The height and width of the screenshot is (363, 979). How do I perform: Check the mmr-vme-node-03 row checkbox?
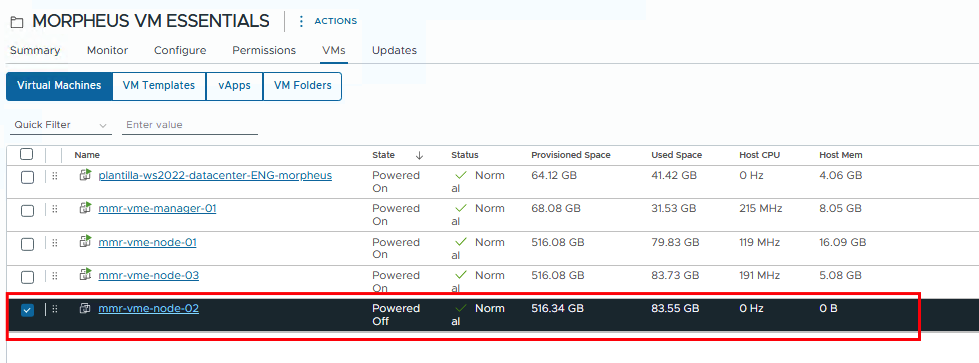pos(27,277)
